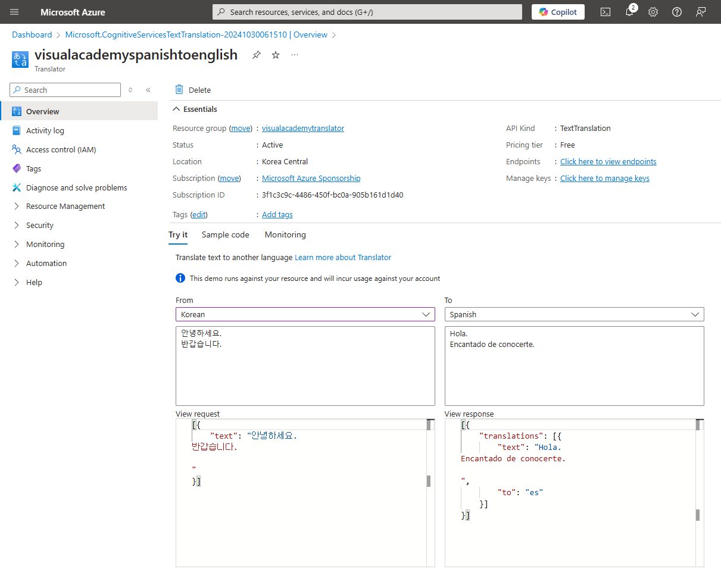
Task: Mark the resource as favorite with the star
Action: pyautogui.click(x=276, y=55)
